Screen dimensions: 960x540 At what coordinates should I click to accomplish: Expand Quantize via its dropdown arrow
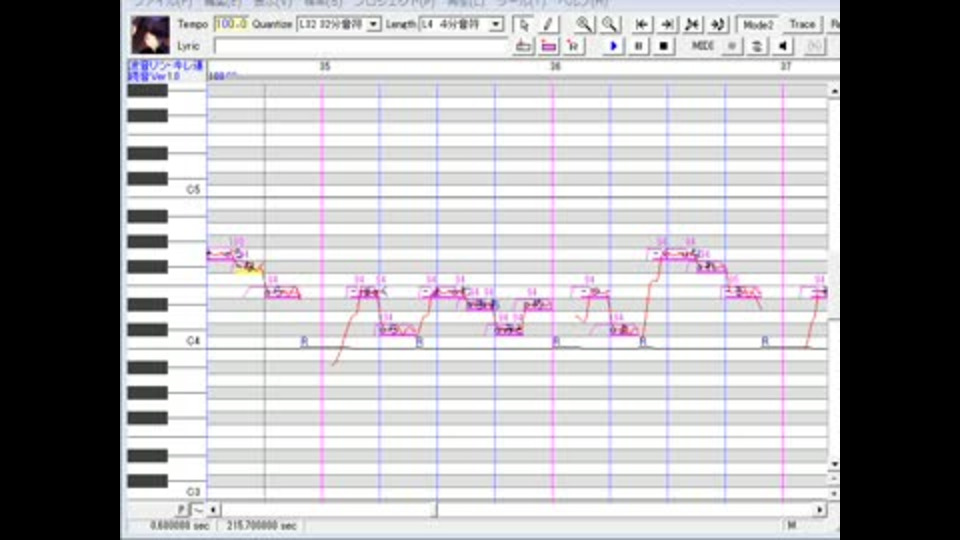pyautogui.click(x=373, y=24)
